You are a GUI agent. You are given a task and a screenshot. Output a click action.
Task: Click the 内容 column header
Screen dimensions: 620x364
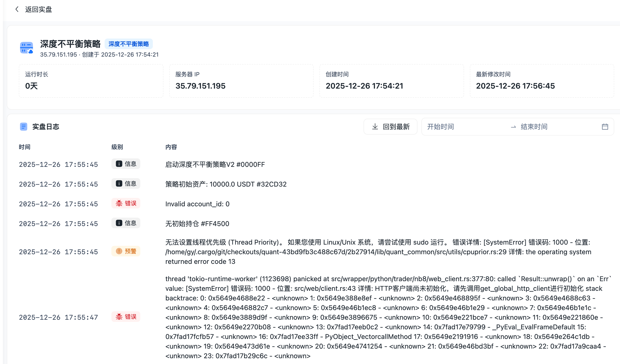171,147
